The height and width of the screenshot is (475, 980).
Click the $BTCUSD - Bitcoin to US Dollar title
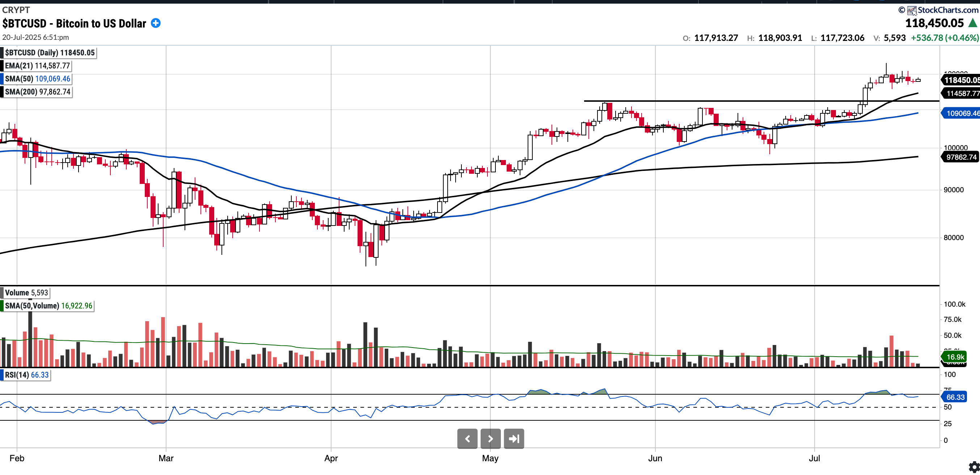point(74,24)
